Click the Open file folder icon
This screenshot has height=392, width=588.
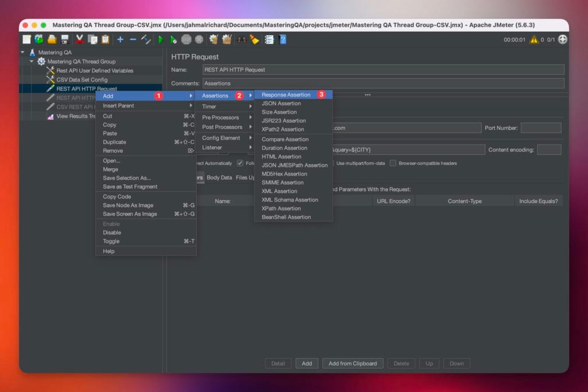52,40
